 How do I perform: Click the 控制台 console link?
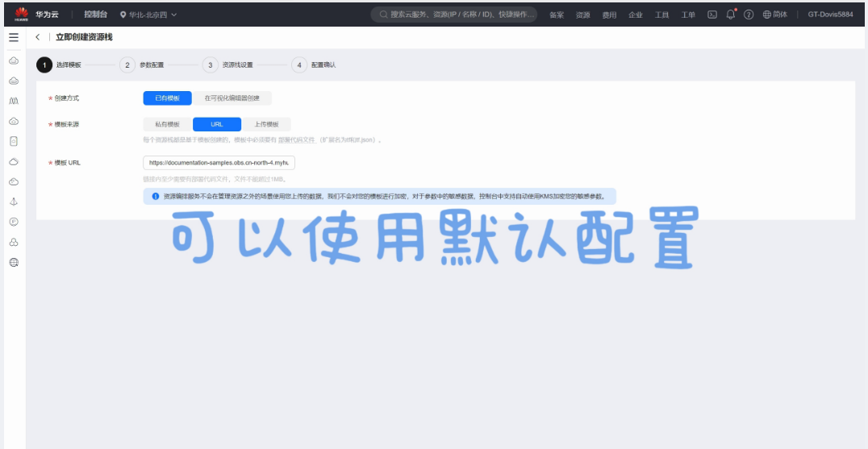tap(95, 15)
